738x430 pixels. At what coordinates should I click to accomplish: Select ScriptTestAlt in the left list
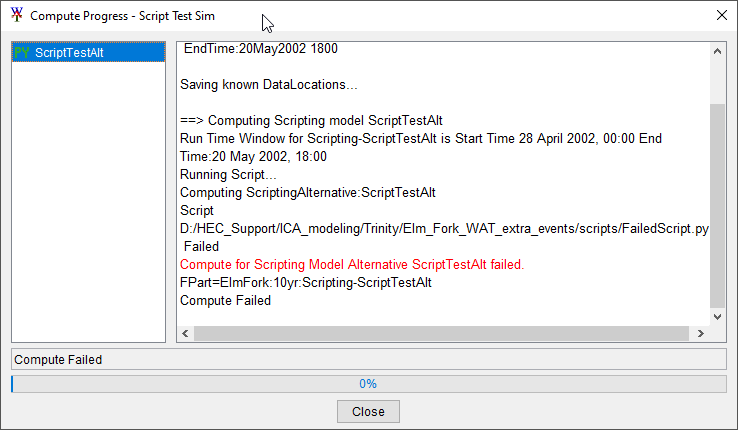(x=69, y=53)
